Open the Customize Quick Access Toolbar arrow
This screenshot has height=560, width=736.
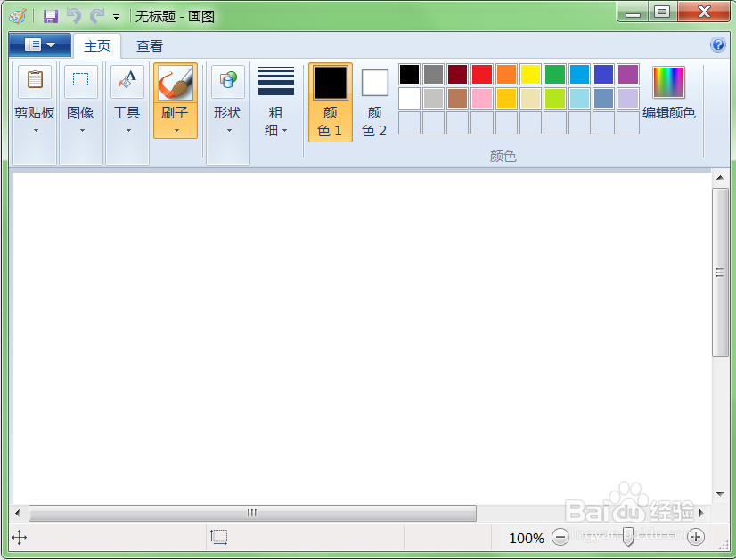tap(116, 17)
